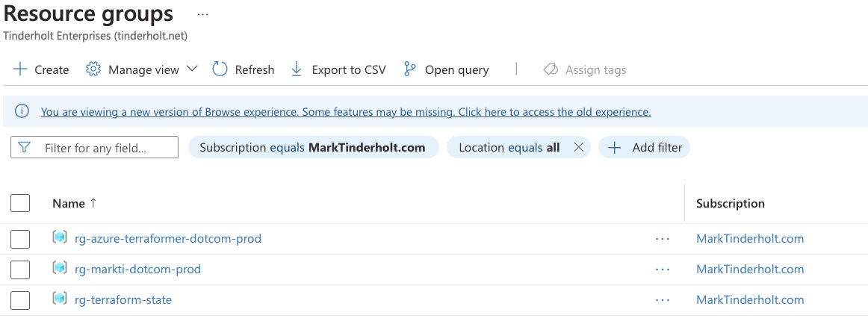Open MarkTinderholt.com subscription in the rg-terraform-state row
The image size is (868, 333).
[x=750, y=300]
